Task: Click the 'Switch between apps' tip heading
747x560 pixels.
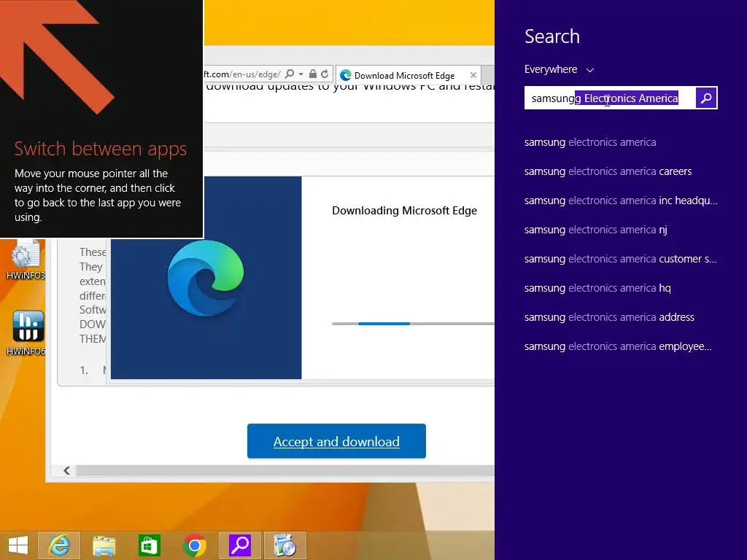Action: tap(101, 149)
